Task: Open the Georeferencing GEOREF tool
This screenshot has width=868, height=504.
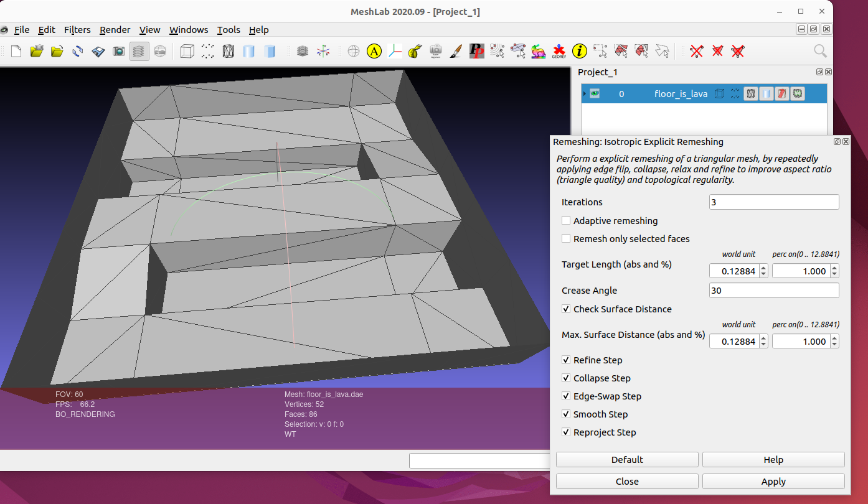Action: click(559, 51)
